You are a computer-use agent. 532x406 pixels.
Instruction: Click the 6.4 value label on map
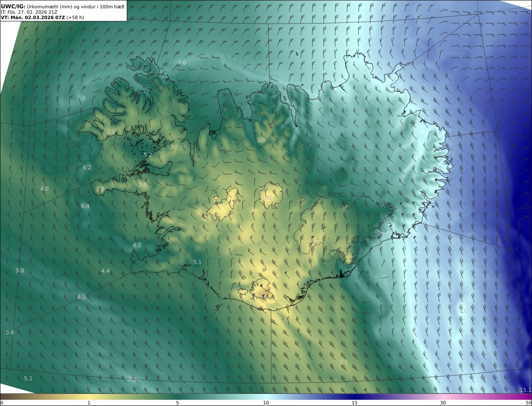click(85, 206)
